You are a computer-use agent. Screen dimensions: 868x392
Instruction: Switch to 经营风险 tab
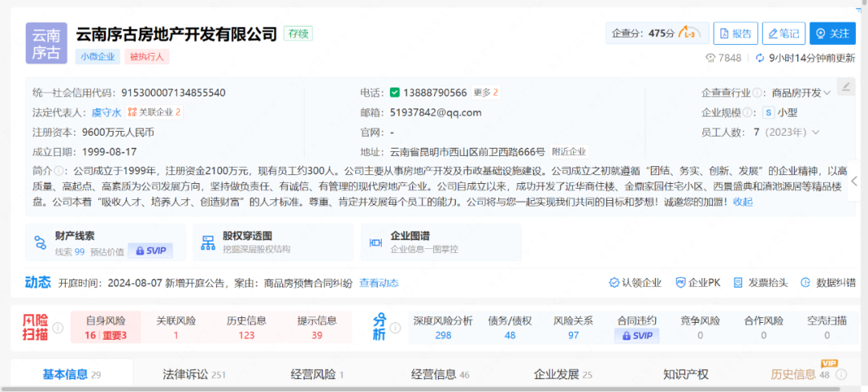click(317, 375)
